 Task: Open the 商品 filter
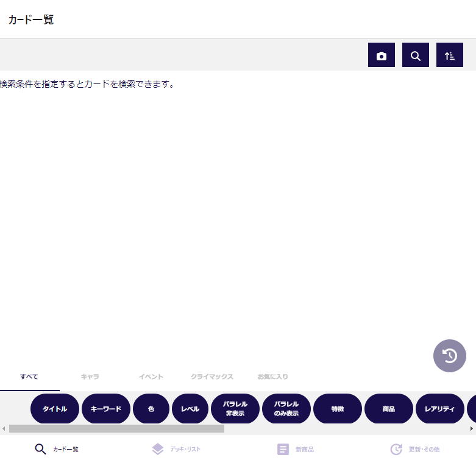click(x=389, y=409)
